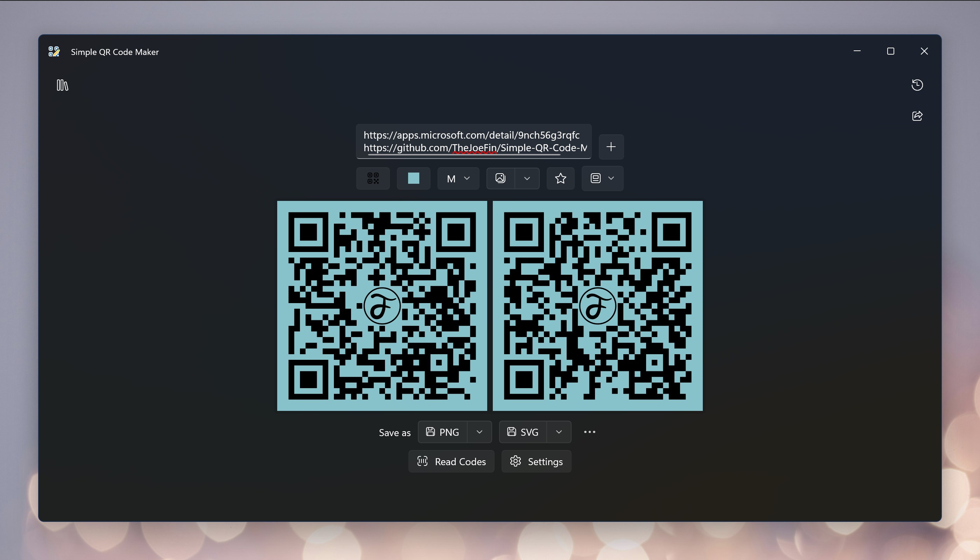Expand the PNG save options chevron

(x=479, y=432)
